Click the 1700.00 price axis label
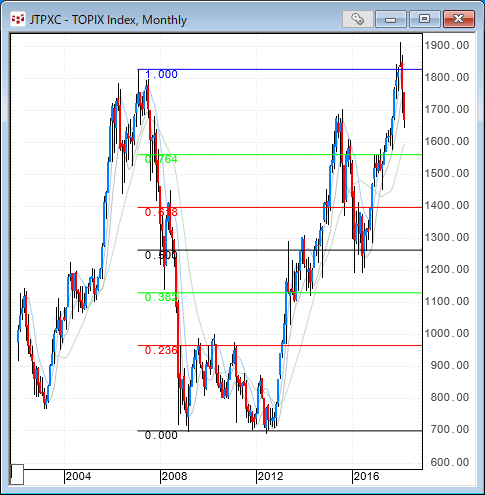 pos(447,109)
